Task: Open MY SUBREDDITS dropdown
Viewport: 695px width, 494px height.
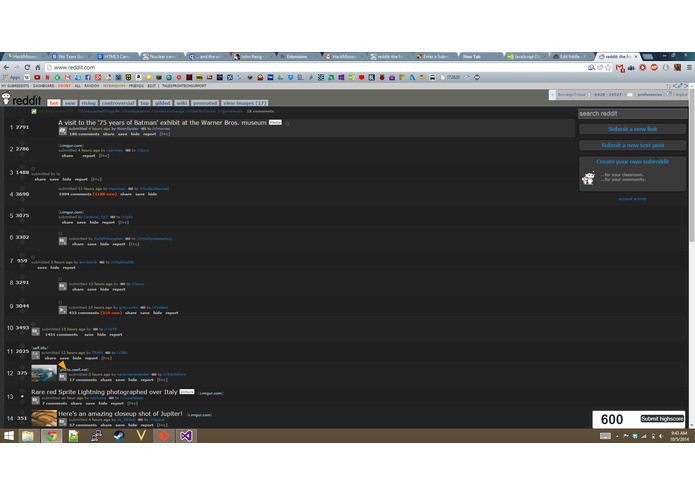Action: [x=16, y=86]
